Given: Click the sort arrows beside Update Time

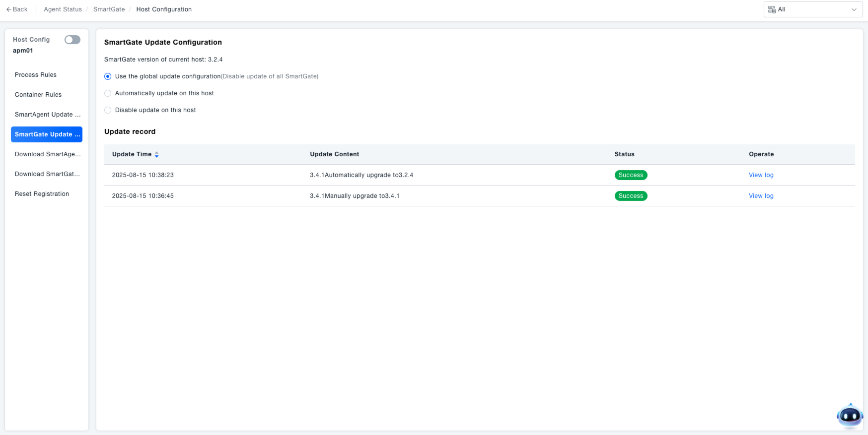Looking at the screenshot, I should point(156,155).
